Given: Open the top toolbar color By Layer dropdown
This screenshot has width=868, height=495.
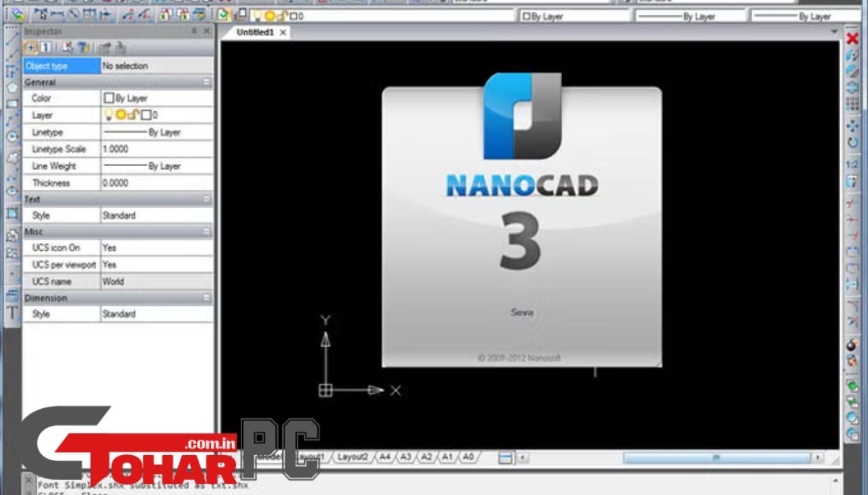Looking at the screenshot, I should point(575,16).
